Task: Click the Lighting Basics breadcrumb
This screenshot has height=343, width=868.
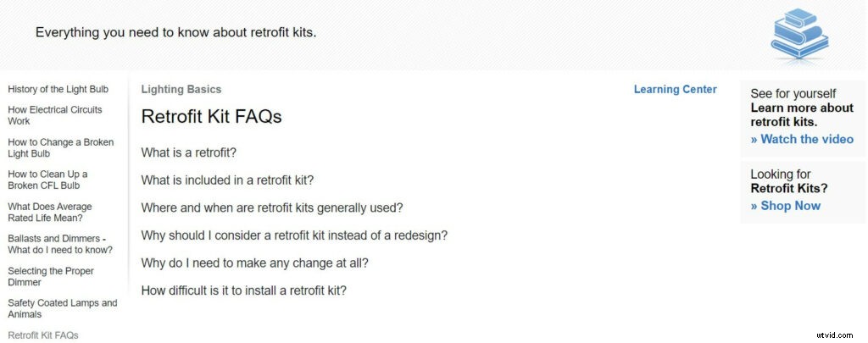Action: point(181,89)
